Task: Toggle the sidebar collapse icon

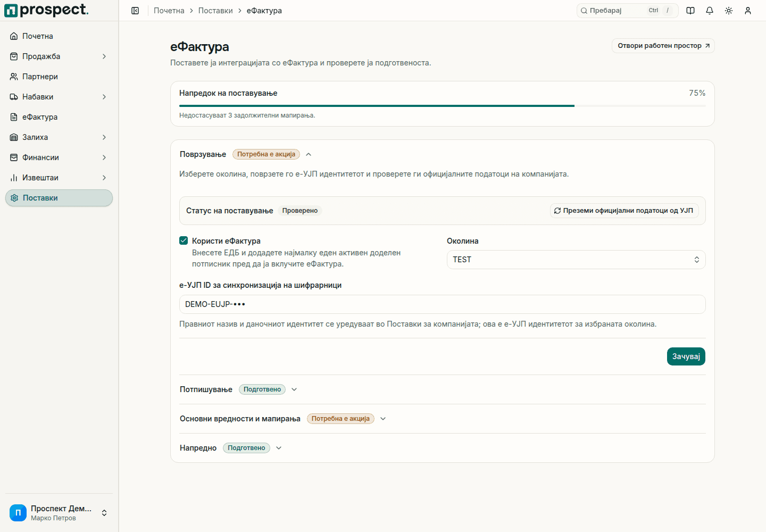Action: [x=135, y=11]
